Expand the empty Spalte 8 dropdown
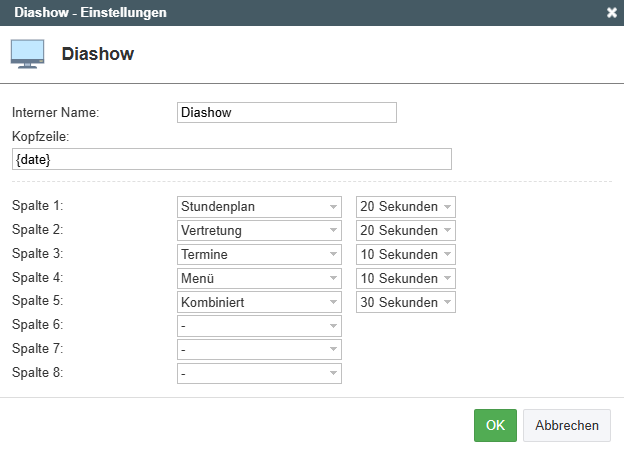Image resolution: width=624 pixels, height=451 pixels. [x=259, y=373]
